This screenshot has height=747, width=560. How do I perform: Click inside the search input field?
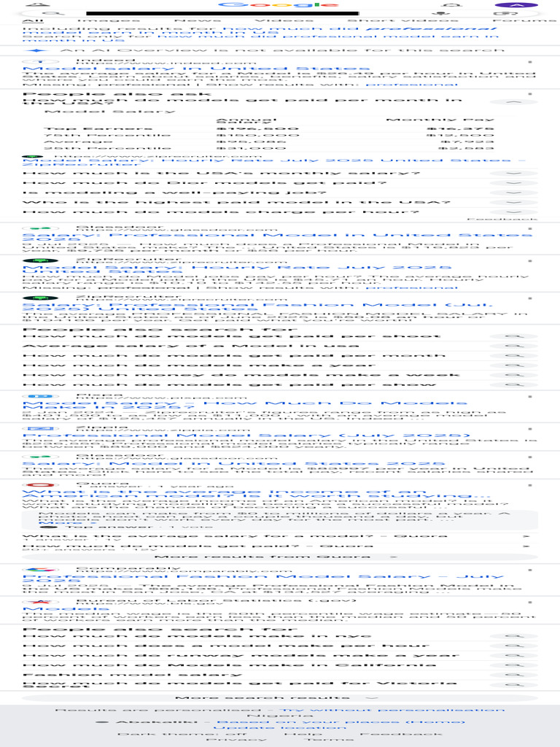click(x=222, y=14)
